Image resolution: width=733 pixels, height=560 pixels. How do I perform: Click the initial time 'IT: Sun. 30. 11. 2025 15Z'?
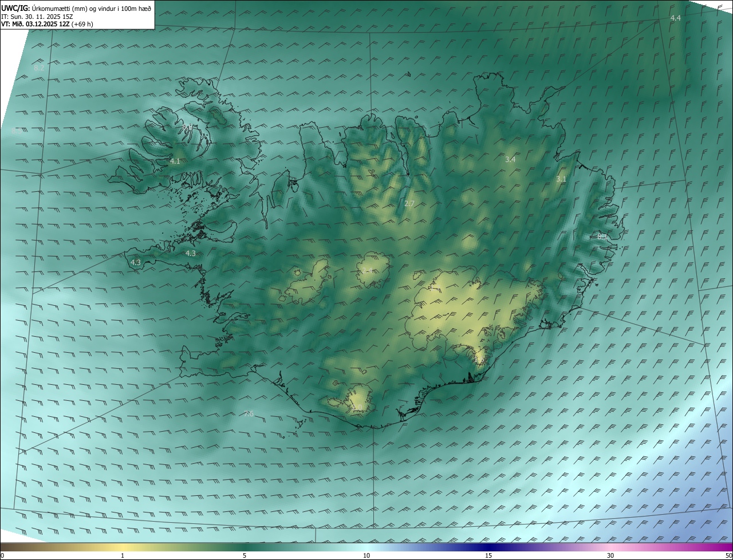coord(37,17)
